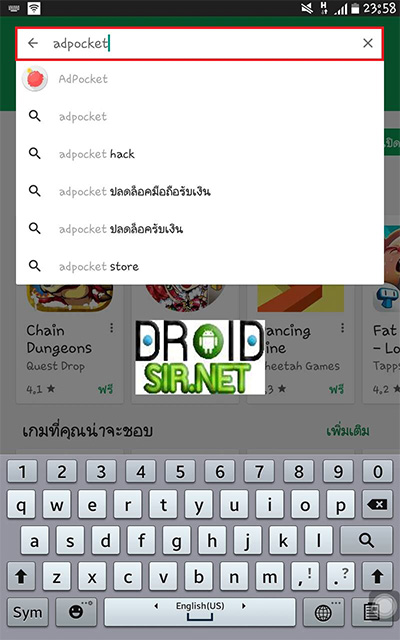Open Chain Dungeons overflow menu dots
The image size is (400, 640).
tap(111, 328)
